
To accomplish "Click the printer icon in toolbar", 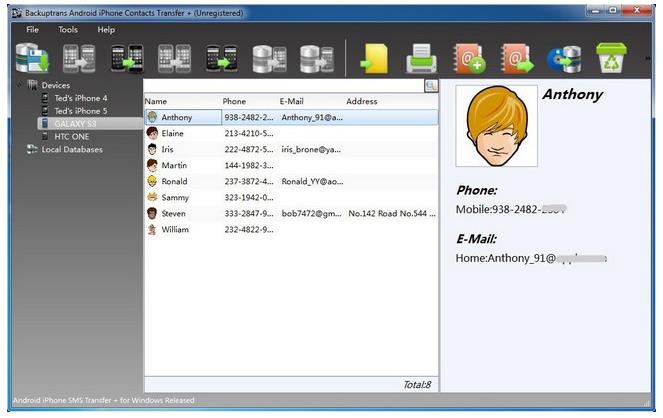I will pyautogui.click(x=422, y=59).
